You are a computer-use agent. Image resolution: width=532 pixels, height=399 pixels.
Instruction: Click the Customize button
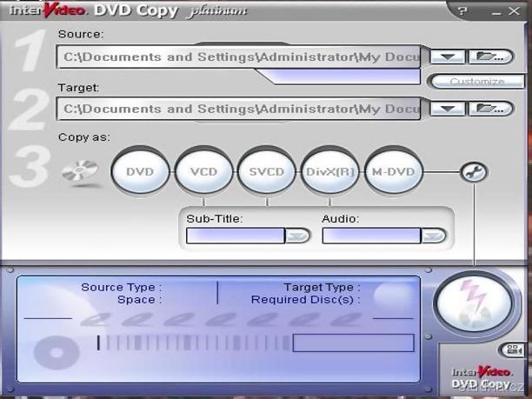(477, 82)
